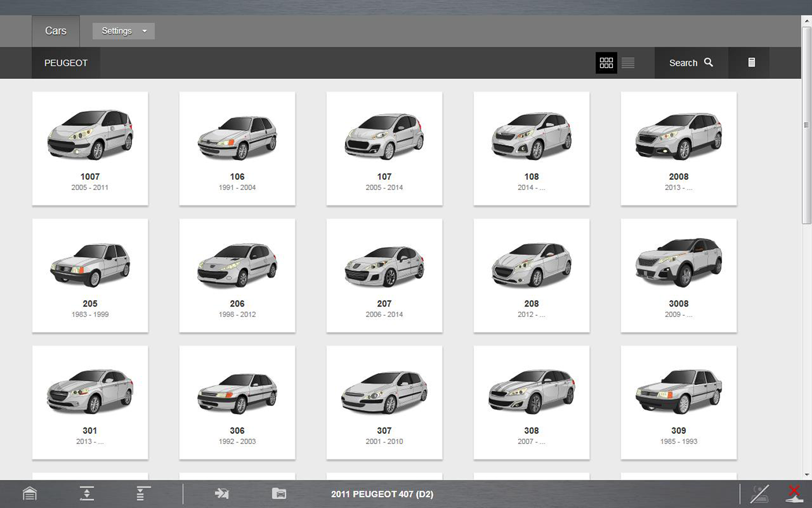Click the red X exit icon

[x=794, y=493]
